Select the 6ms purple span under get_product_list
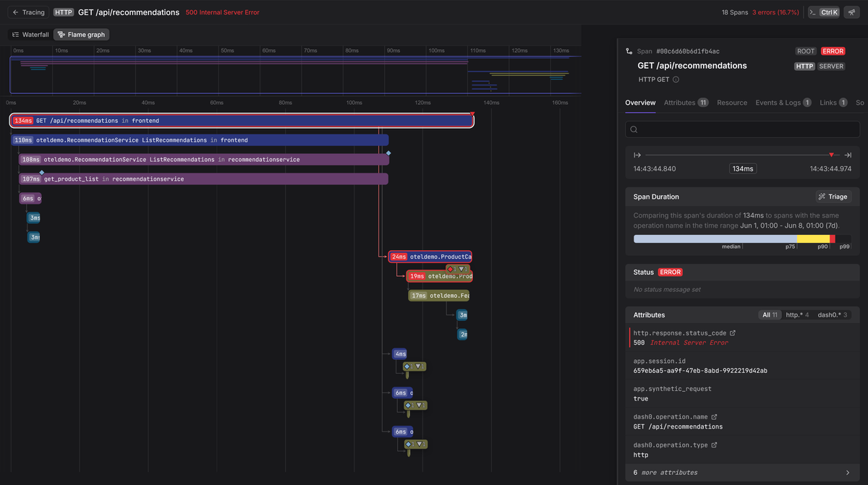This screenshot has height=485, width=868. pos(30,199)
